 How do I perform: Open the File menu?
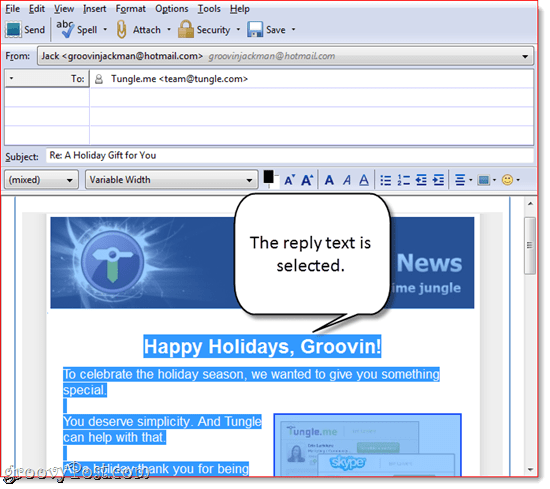coord(12,9)
